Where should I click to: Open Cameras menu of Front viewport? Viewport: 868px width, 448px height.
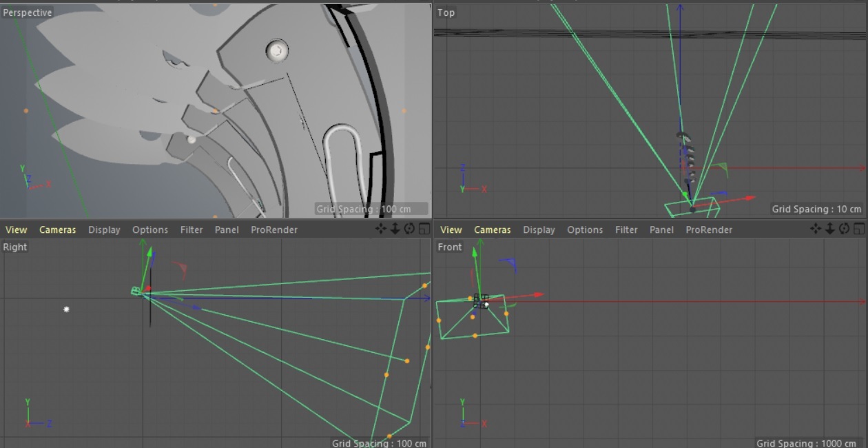[493, 230]
